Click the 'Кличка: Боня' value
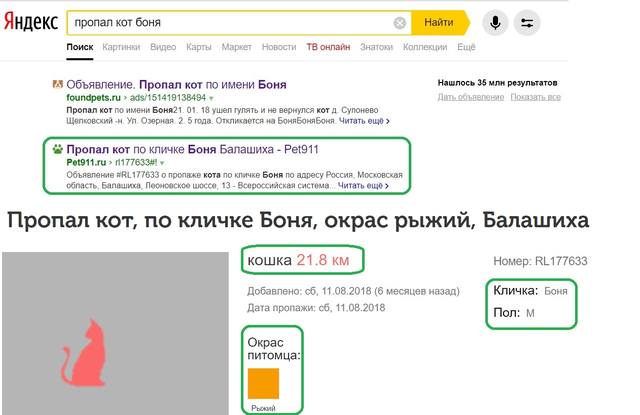The image size is (640, 415). click(x=556, y=291)
